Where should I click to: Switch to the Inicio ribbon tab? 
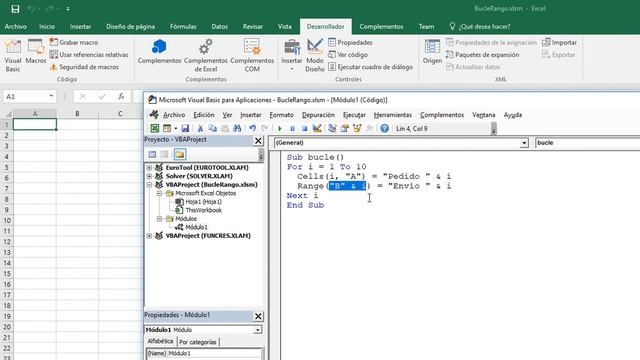point(47,27)
